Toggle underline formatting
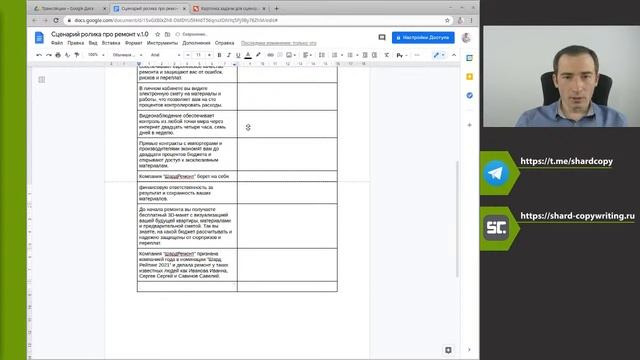 click(x=238, y=55)
